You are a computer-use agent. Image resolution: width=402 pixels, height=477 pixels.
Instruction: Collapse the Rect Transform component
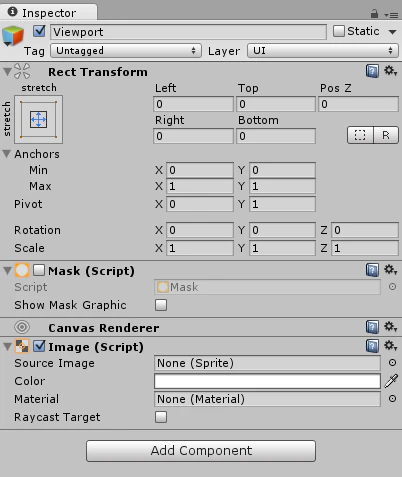pos(7,71)
